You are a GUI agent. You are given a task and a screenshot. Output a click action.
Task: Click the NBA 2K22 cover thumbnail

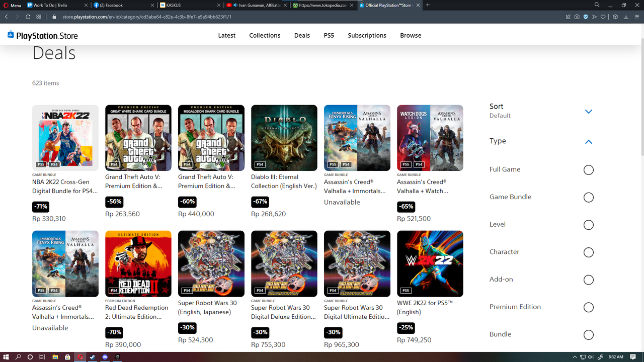pyautogui.click(x=65, y=138)
